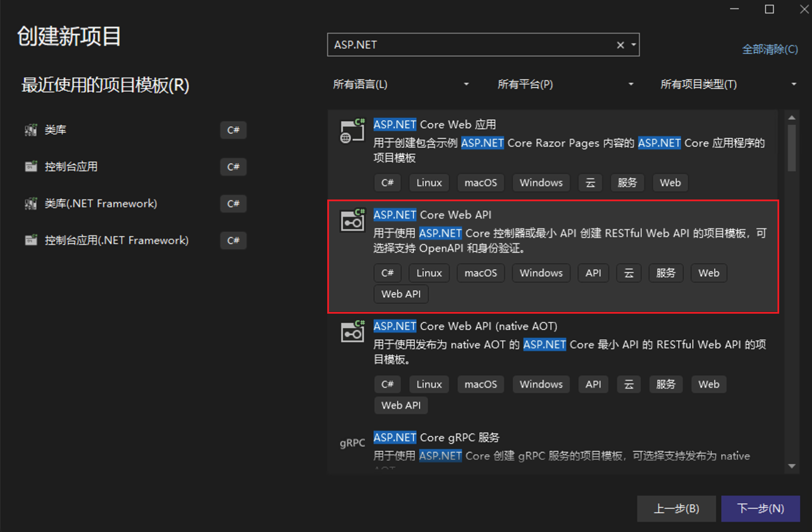
Task: Click the 控制台应用 recent template icon
Action: coord(31,167)
